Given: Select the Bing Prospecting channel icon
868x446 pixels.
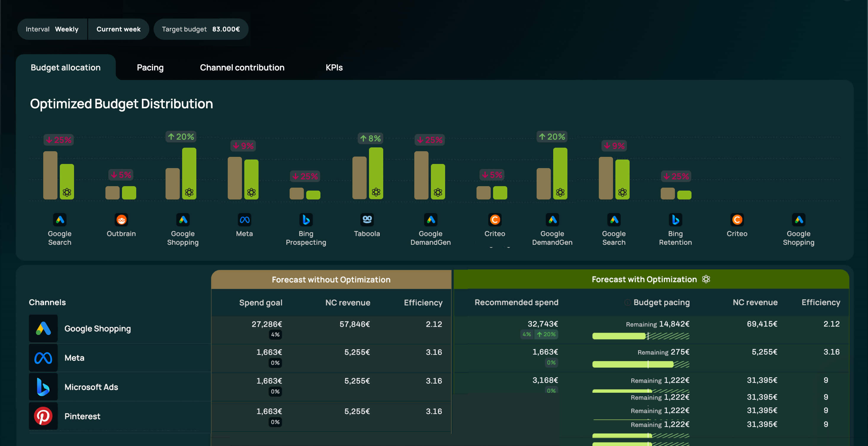Looking at the screenshot, I should (306, 220).
